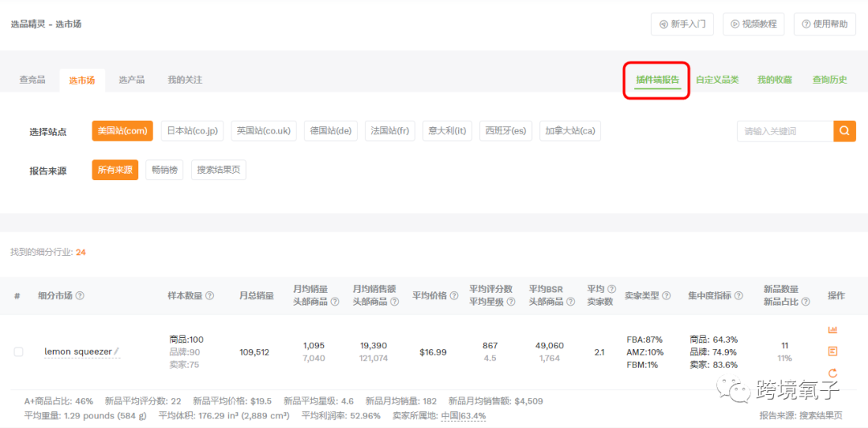Click 新手入门 button
This screenshot has height=428, width=868.
682,24
